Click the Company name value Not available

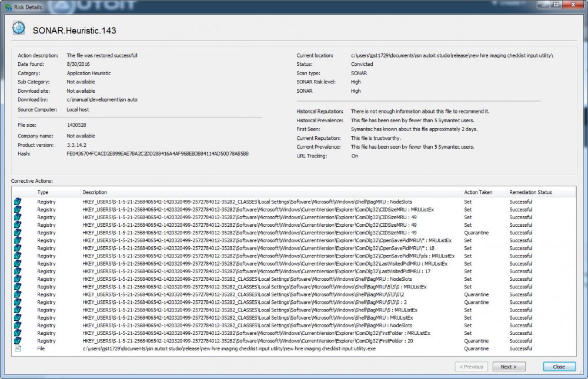point(81,136)
